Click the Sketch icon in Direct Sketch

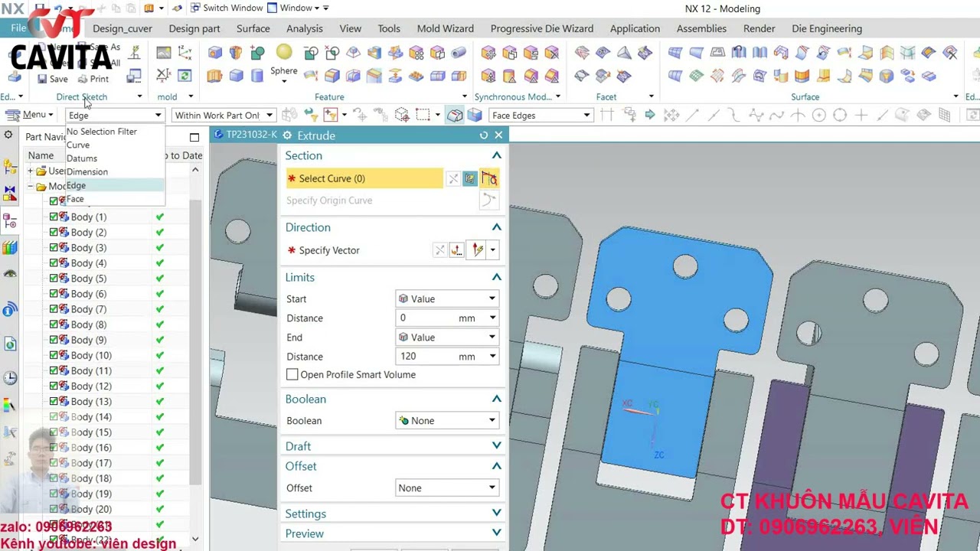tap(135, 52)
